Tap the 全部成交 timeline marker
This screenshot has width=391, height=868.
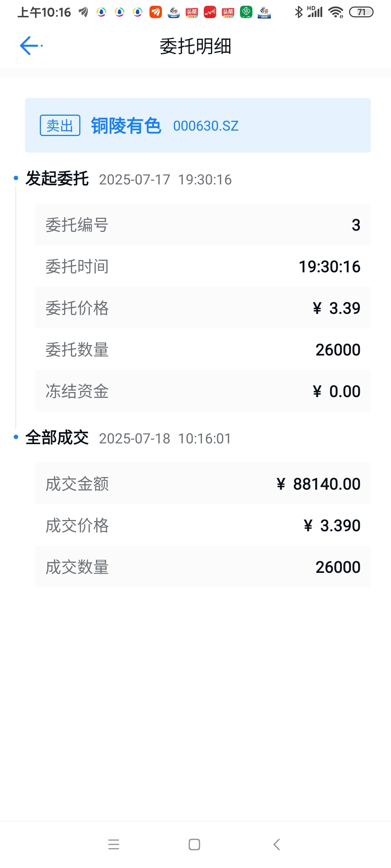[x=16, y=437]
